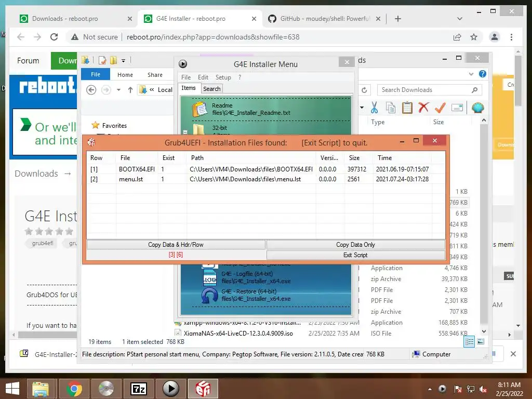The height and width of the screenshot is (399, 532).
Task: Open the Explorer Share ribbon tab
Action: (x=155, y=75)
